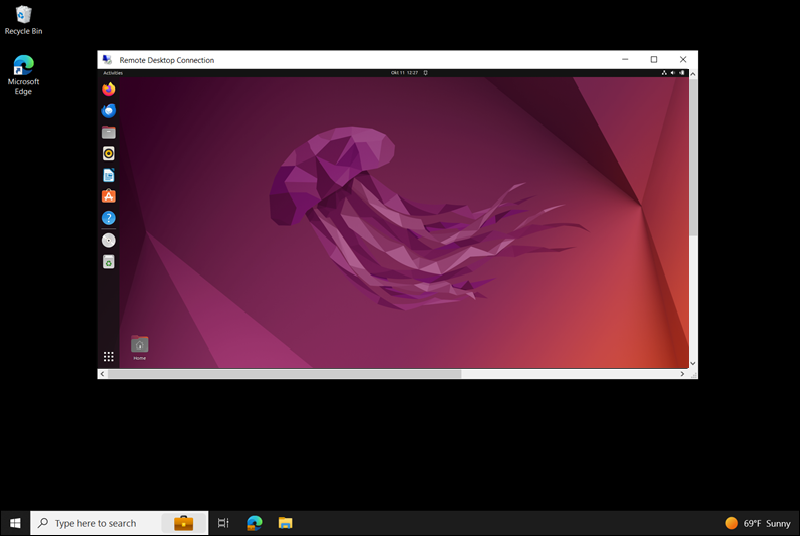Click the horizontal scrollbar left arrow
The image size is (800, 536).
tap(103, 374)
